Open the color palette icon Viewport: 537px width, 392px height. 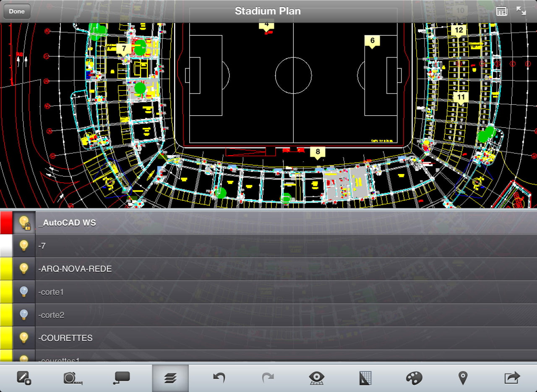pyautogui.click(x=414, y=378)
